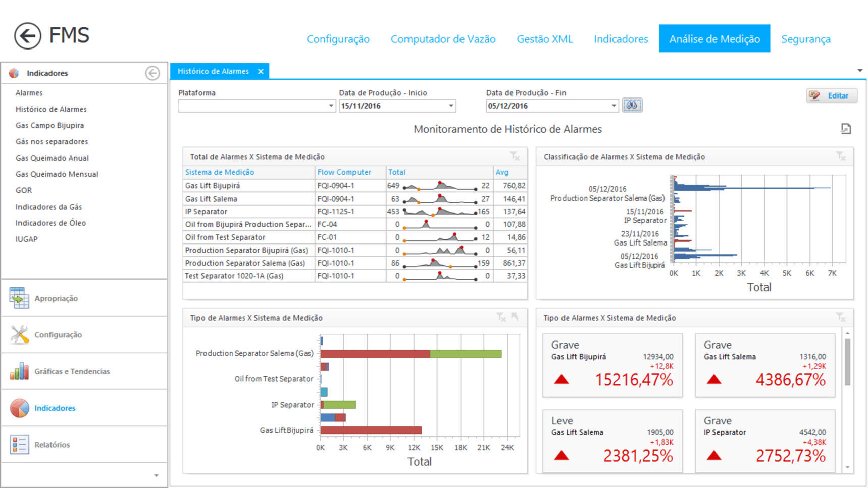This screenshot has width=868, height=488.
Task: Switch to the Computador de Vazão tab
Action: coord(443,39)
